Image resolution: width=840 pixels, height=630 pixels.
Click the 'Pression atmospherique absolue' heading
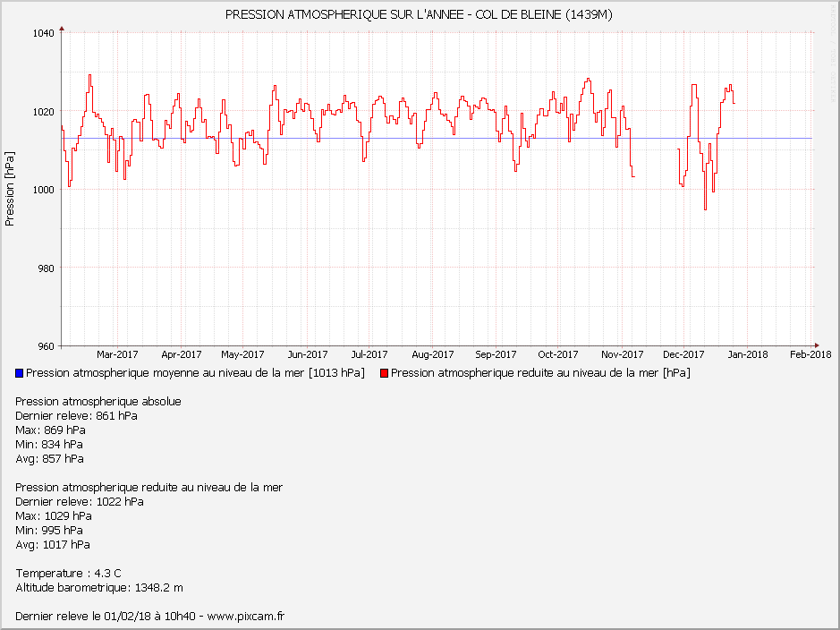pos(98,401)
